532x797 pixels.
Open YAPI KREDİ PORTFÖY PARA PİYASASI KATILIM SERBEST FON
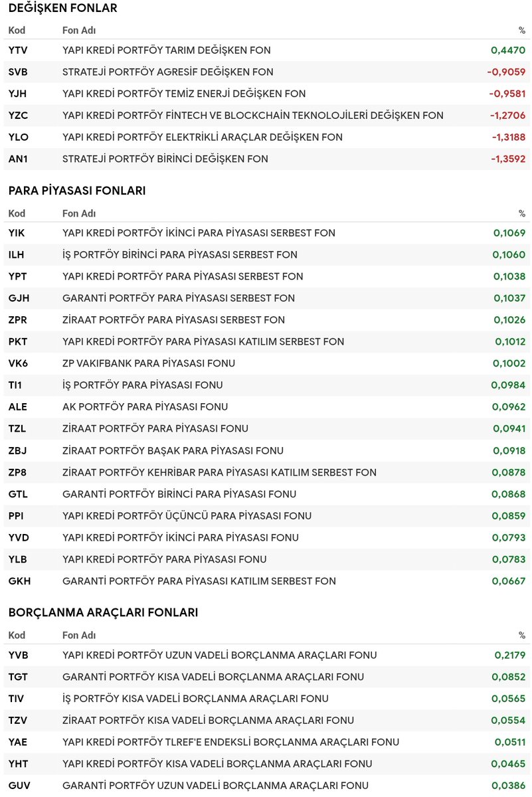coord(203,341)
